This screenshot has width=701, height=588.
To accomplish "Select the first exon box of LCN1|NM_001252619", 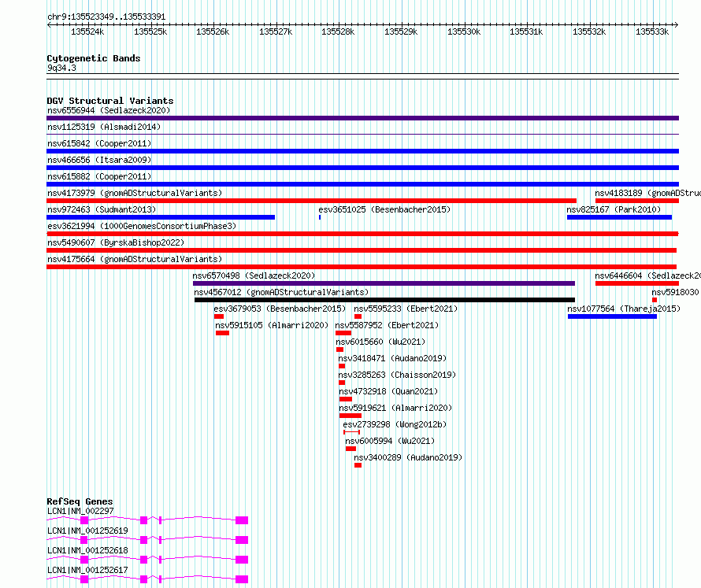I will 84,540.
